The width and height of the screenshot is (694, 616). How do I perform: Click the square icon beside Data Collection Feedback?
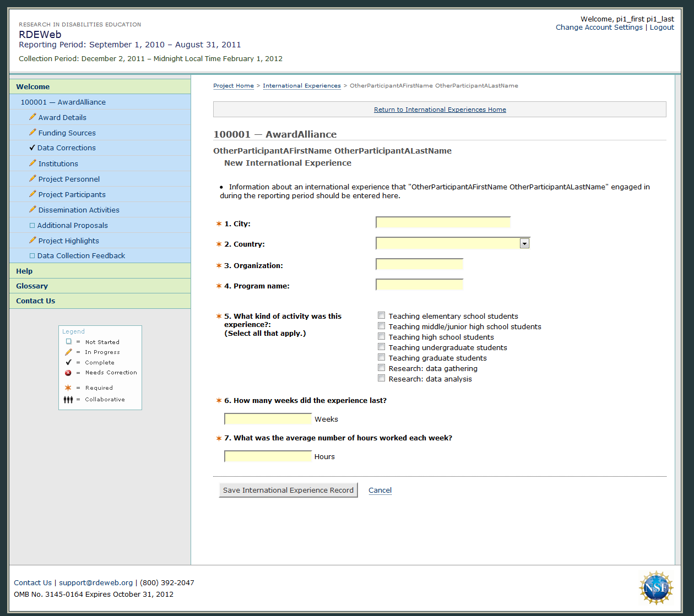click(32, 256)
